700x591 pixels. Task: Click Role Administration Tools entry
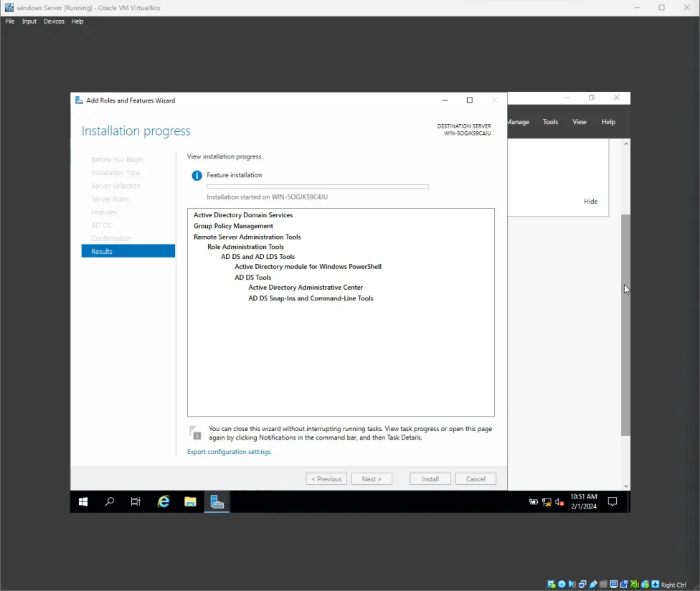[245, 247]
